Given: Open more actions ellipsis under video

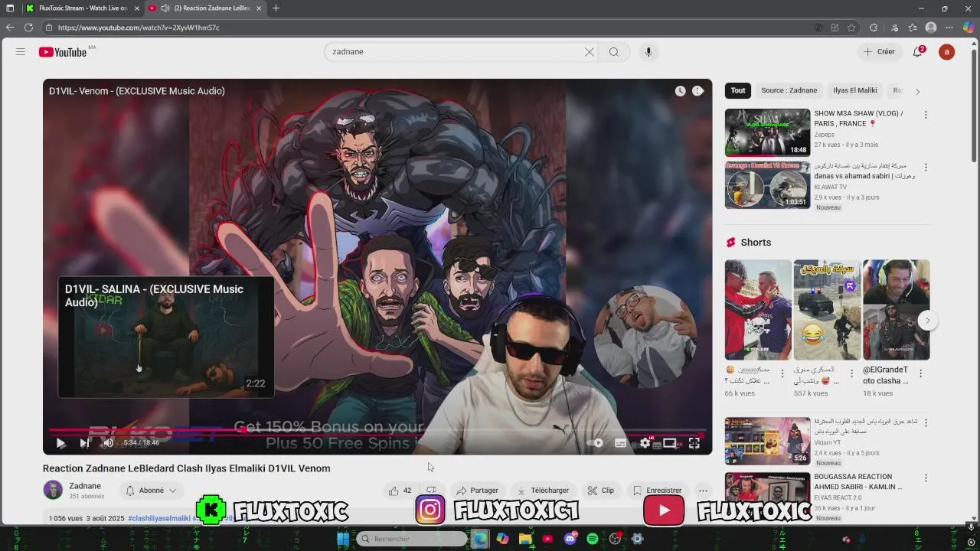Looking at the screenshot, I should (703, 491).
